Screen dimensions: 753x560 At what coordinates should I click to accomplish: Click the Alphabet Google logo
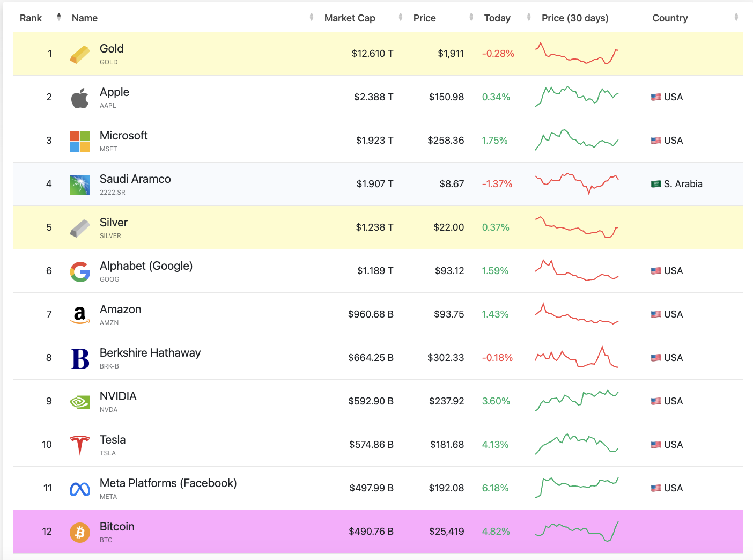(x=80, y=271)
